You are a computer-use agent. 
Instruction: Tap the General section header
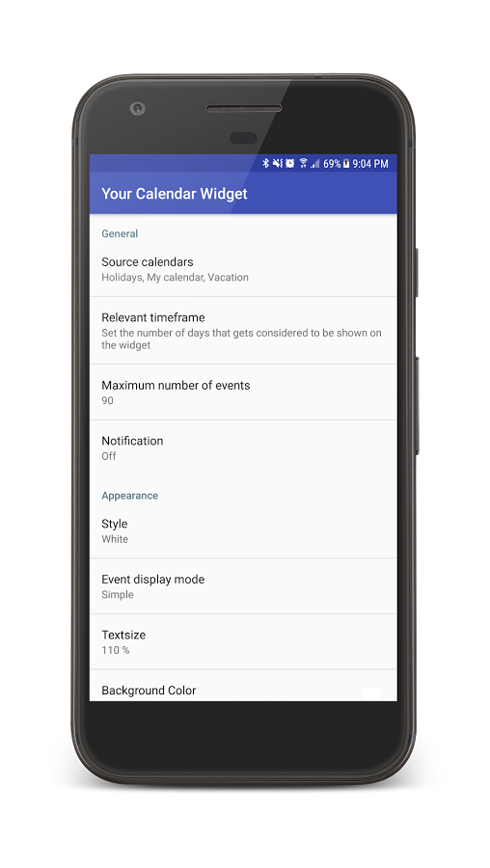[x=120, y=233]
